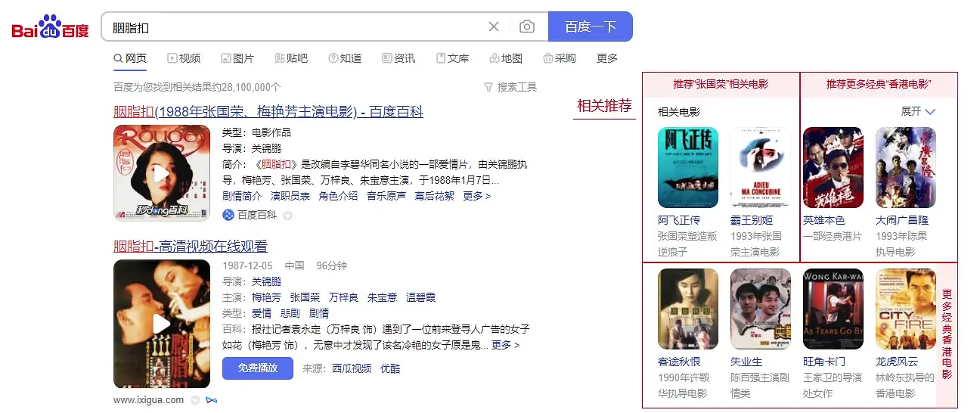Open the 贴吧 tab

[291, 58]
